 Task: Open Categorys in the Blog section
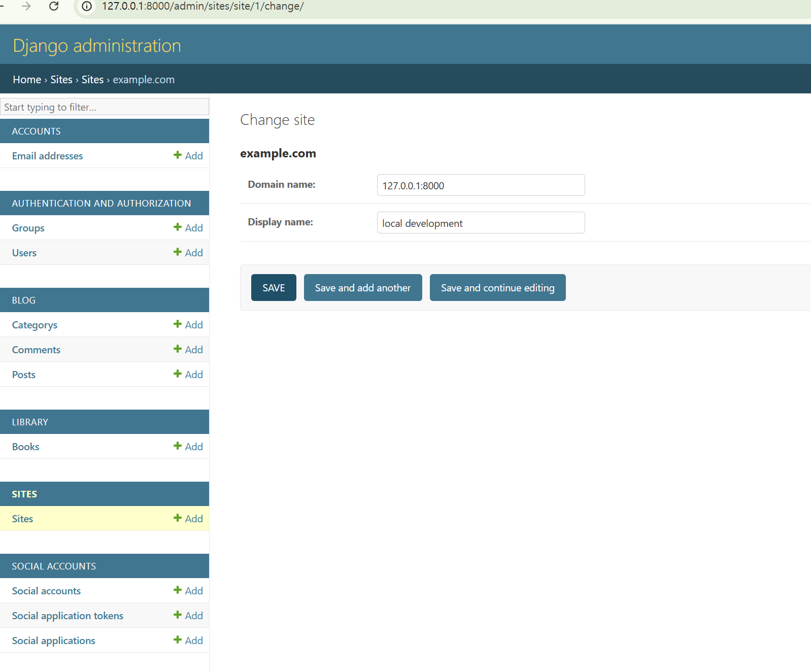(x=35, y=325)
